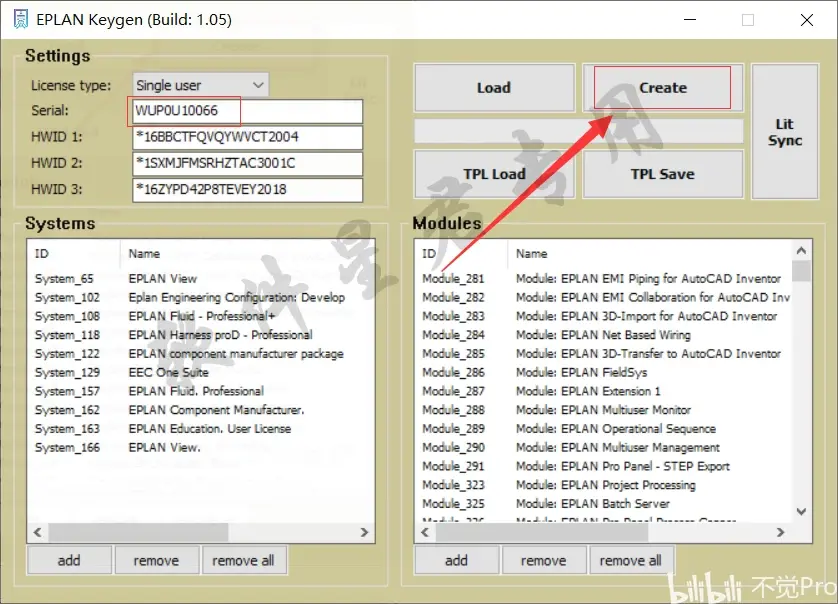
Task: Select System_157 EPLAN Fluid Professional row
Action: [x=200, y=391]
